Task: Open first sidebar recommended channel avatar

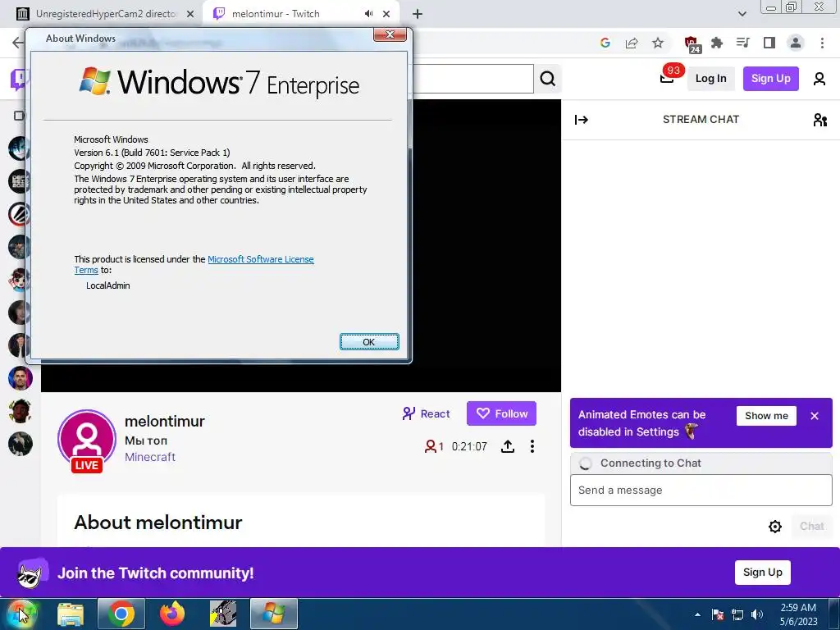Action: (x=21, y=148)
